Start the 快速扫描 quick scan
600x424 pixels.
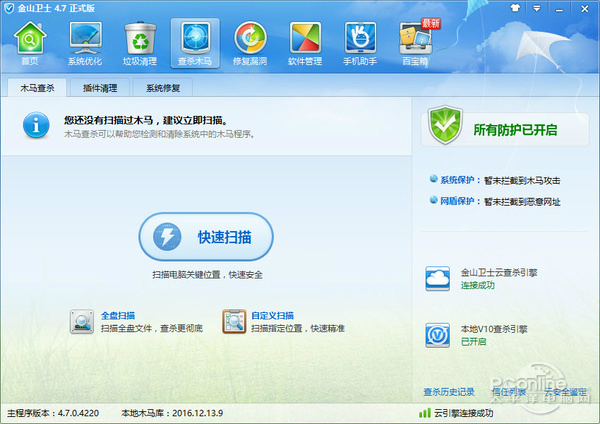(206, 237)
